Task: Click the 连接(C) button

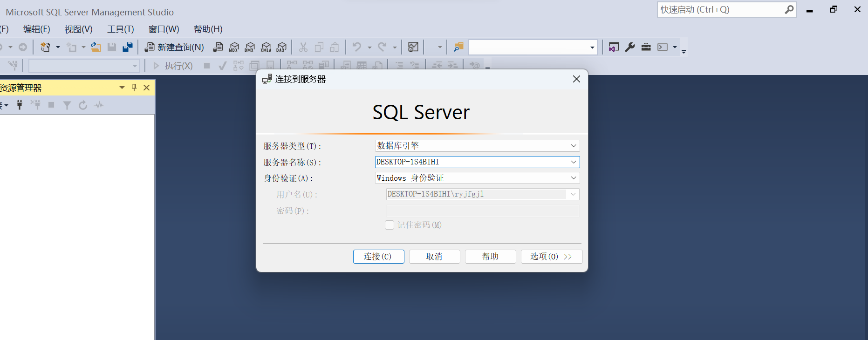Action: pos(378,257)
